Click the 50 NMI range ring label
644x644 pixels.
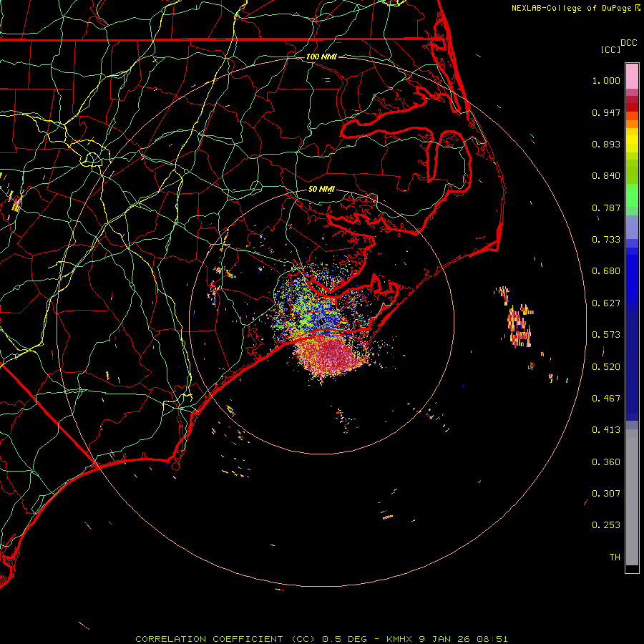pos(321,190)
